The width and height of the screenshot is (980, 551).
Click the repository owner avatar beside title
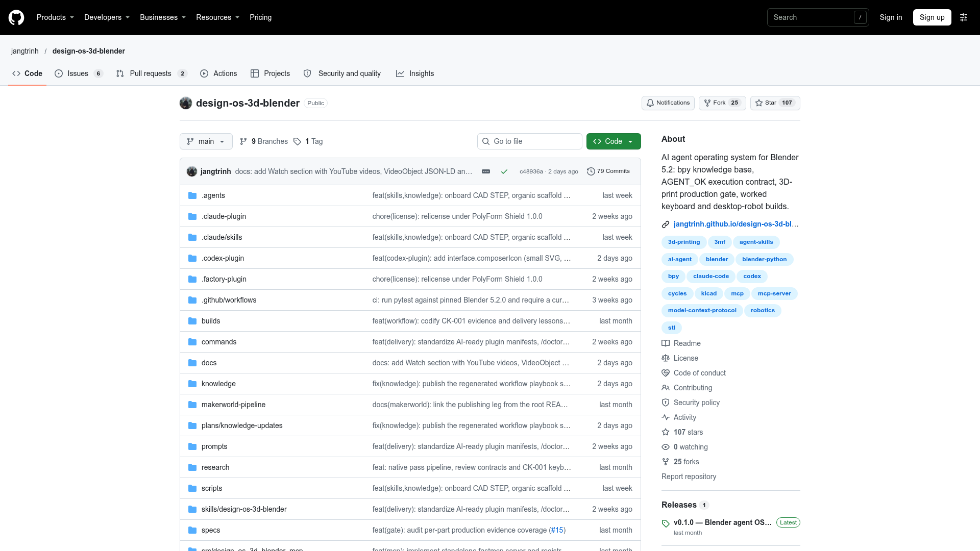point(186,103)
